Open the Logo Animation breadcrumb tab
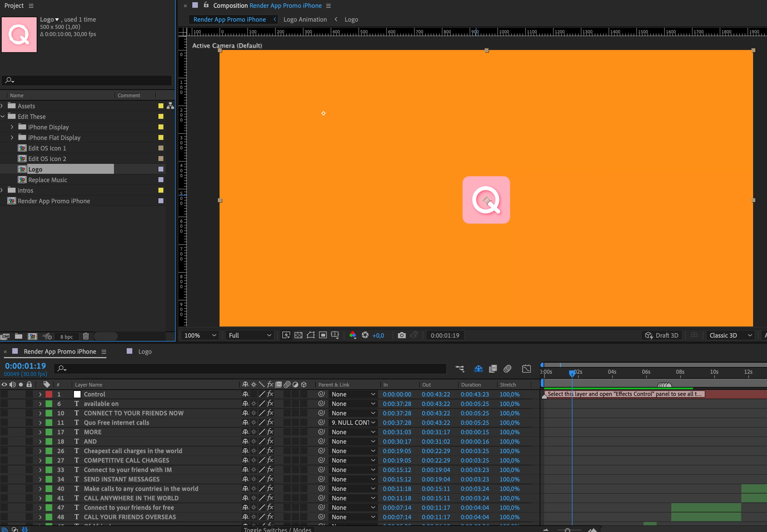 point(305,20)
